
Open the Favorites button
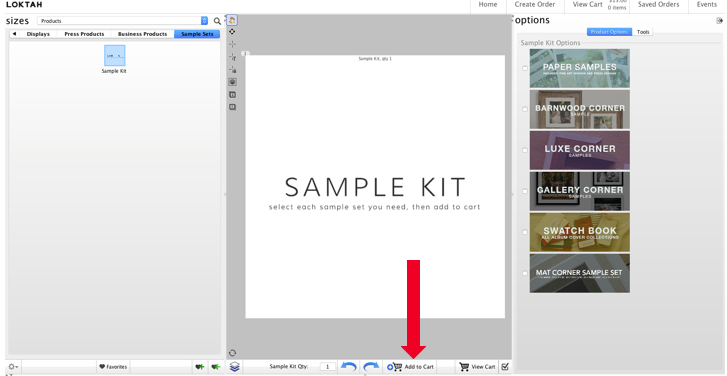point(113,367)
